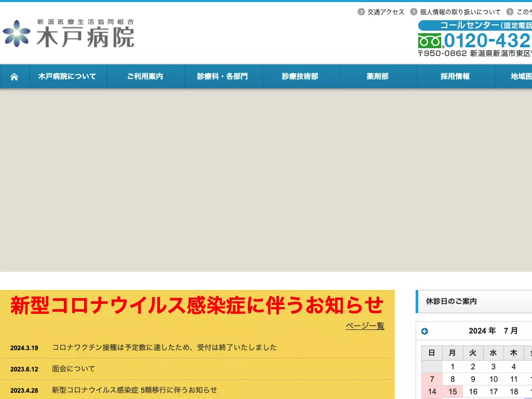Viewport: 532px width, 399px height.
Task: Click calendar title 2024 年 7 月
Action: click(x=493, y=331)
